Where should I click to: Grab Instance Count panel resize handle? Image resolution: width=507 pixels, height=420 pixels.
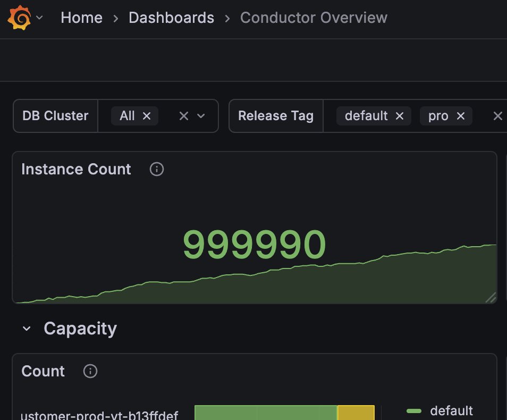[491, 298]
